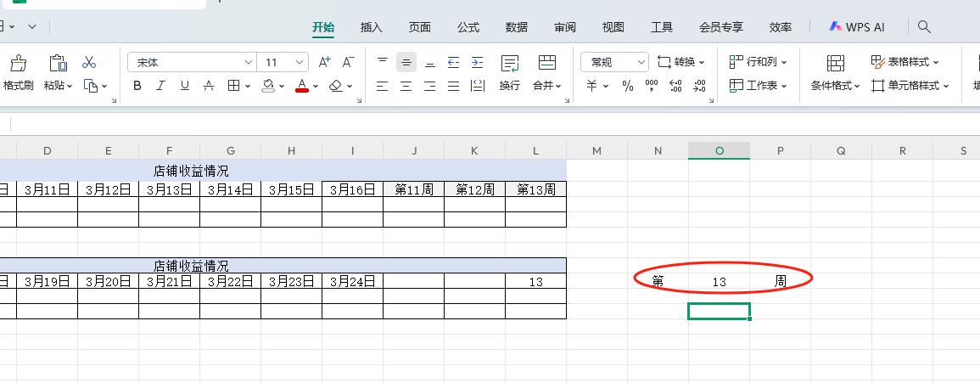Center text horizontally
This screenshot has height=383, width=980.
tap(406, 87)
